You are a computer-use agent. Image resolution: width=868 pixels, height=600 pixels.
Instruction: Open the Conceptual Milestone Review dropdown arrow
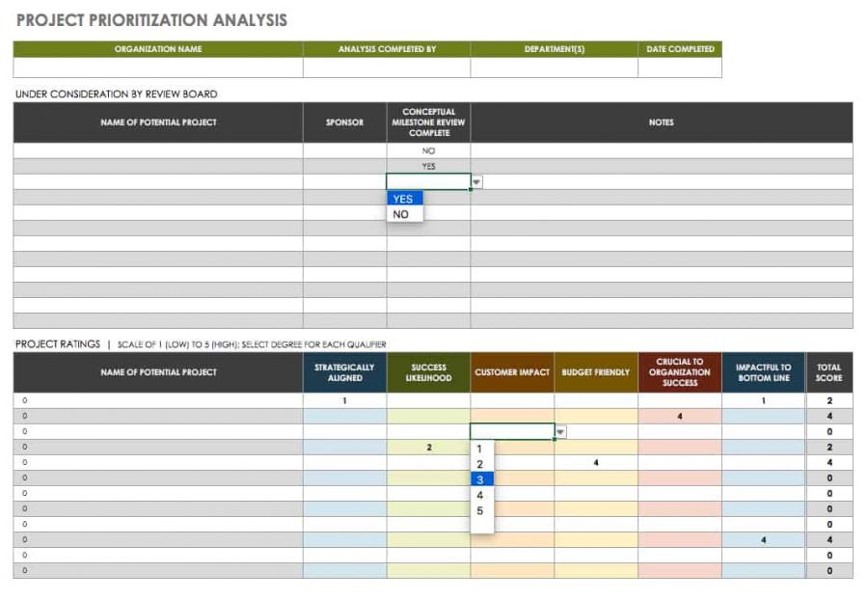[x=476, y=180]
